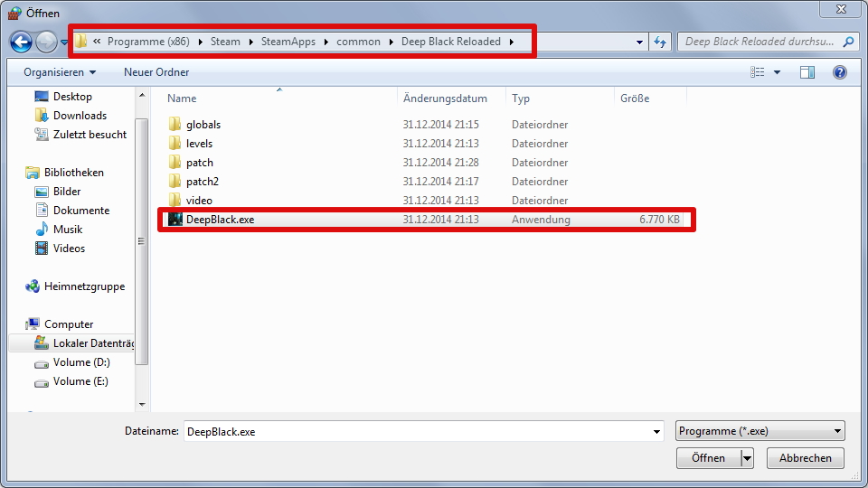This screenshot has height=488, width=868.
Task: Click navigation pane scroll down arrow
Action: tap(142, 405)
